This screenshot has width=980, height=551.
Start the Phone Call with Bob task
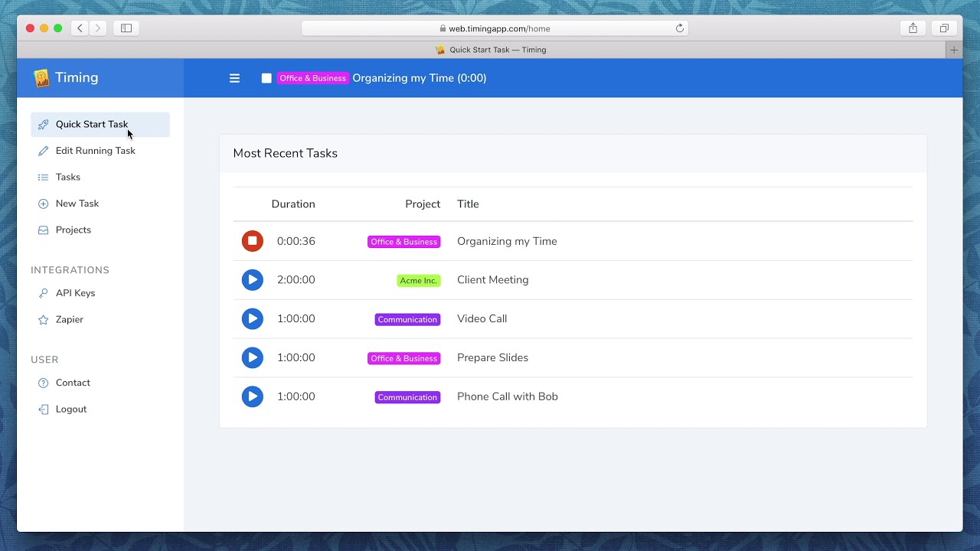coord(253,396)
